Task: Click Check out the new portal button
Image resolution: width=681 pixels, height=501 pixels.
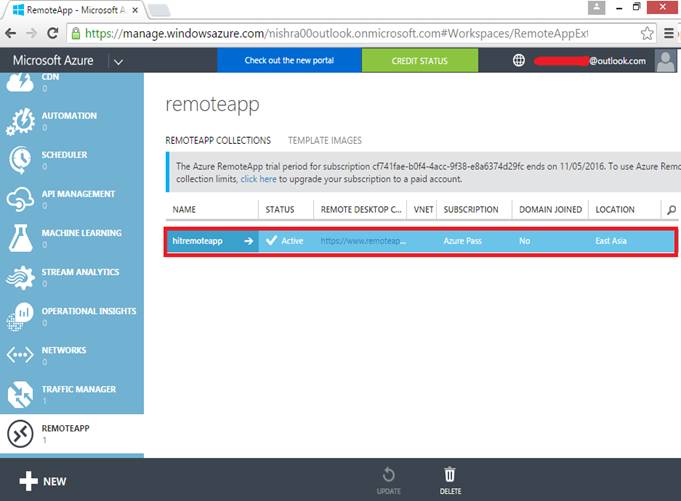Action: click(289, 60)
